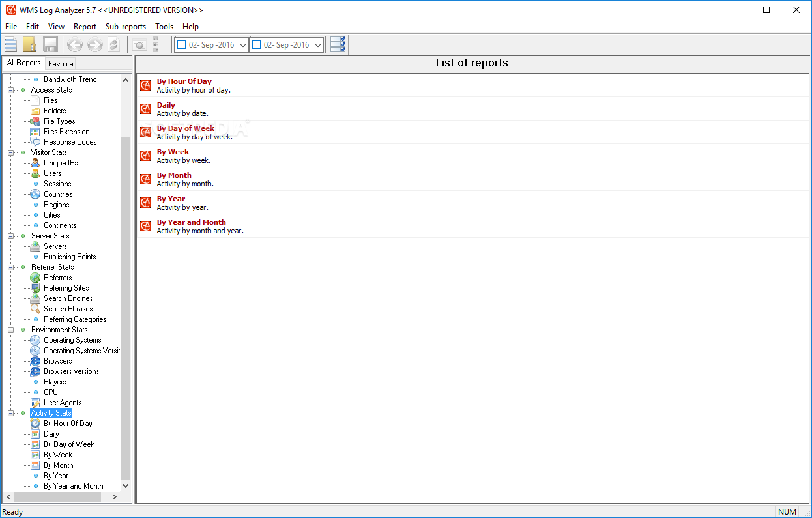Click the Files Extension icon in tree
The width and height of the screenshot is (812, 518).
(35, 132)
